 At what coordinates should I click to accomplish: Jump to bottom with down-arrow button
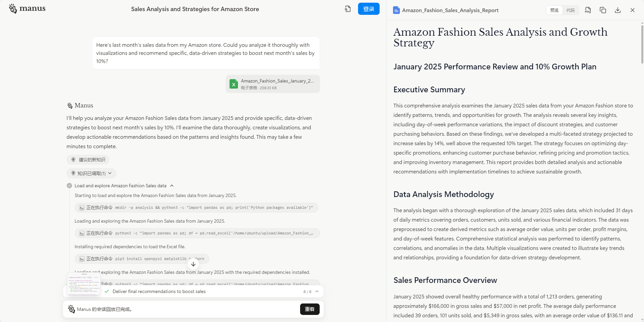point(193,264)
